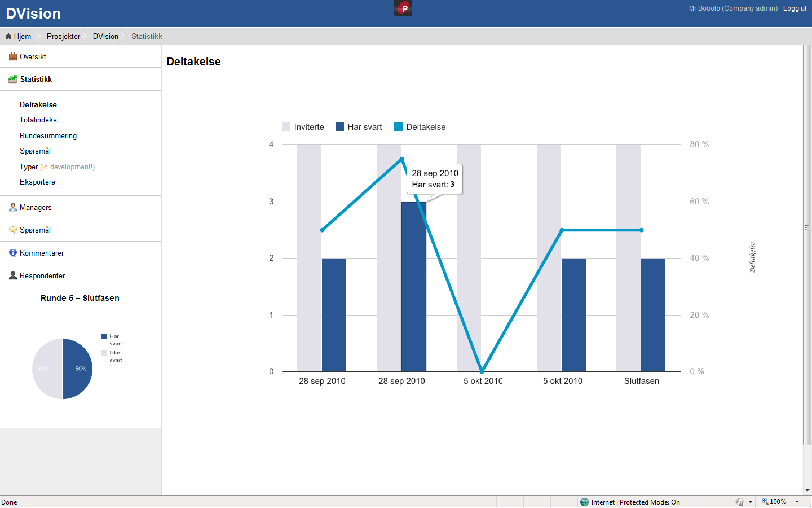Image resolution: width=812 pixels, height=508 pixels.
Task: Open the Spørsmål statistics sub-item
Action: tap(35, 151)
